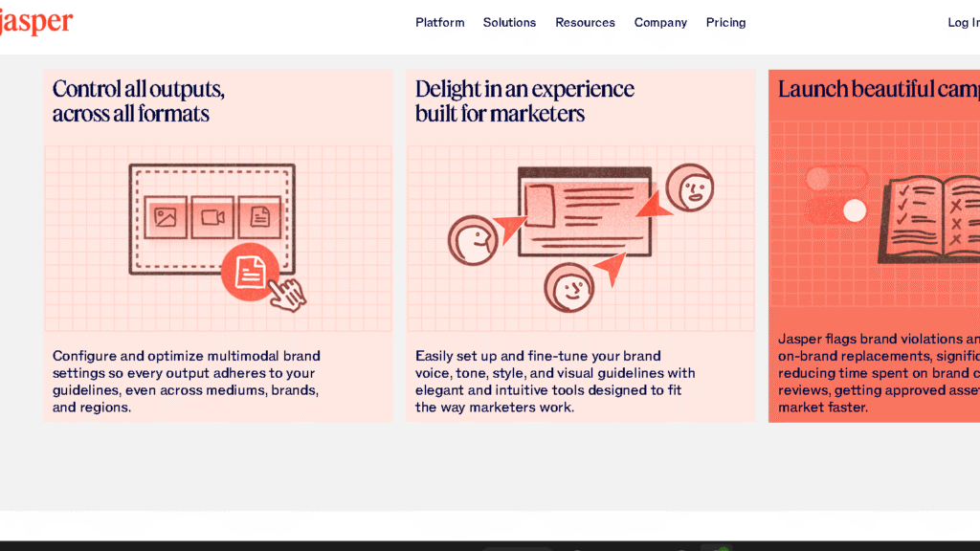Select the video camera icon in the formats illustration
This screenshot has height=551, width=980.
(214, 217)
